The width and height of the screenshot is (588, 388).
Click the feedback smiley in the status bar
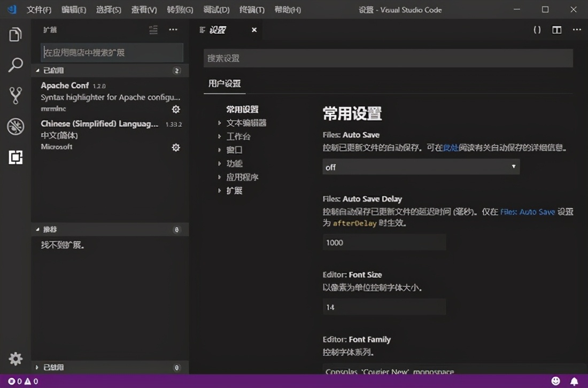coord(556,380)
